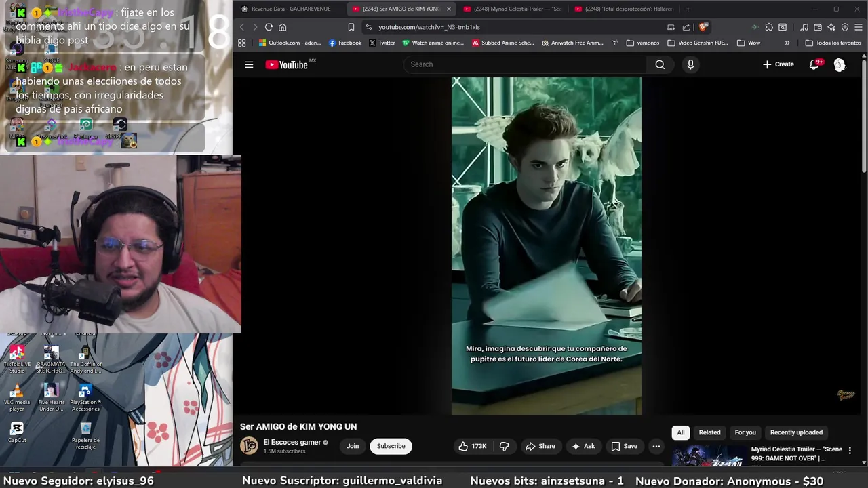Bookmark this page
The image size is (868, 488).
(351, 27)
